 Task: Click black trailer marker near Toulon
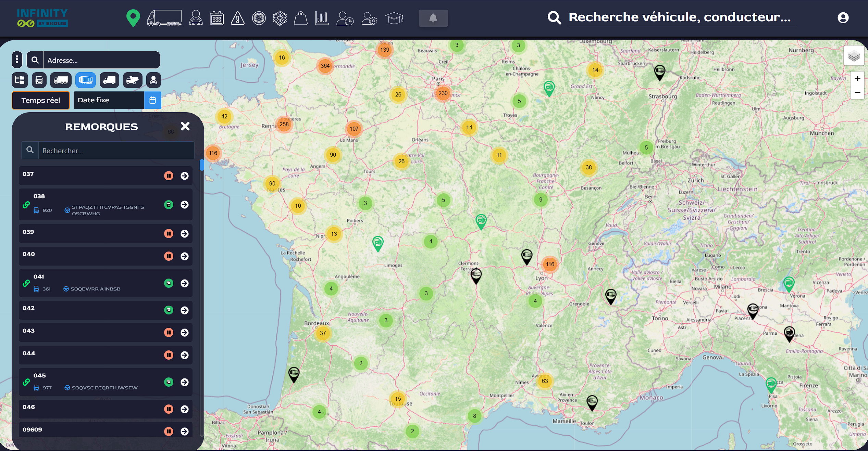(x=592, y=402)
